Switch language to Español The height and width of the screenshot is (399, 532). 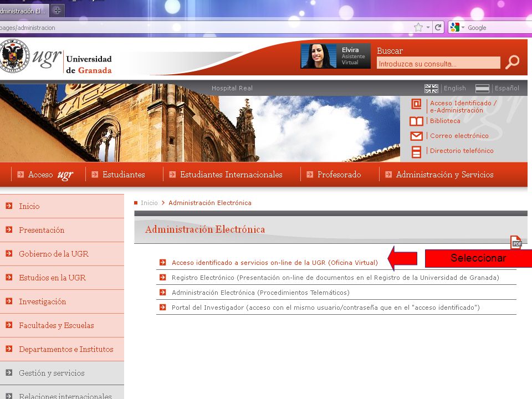507,88
